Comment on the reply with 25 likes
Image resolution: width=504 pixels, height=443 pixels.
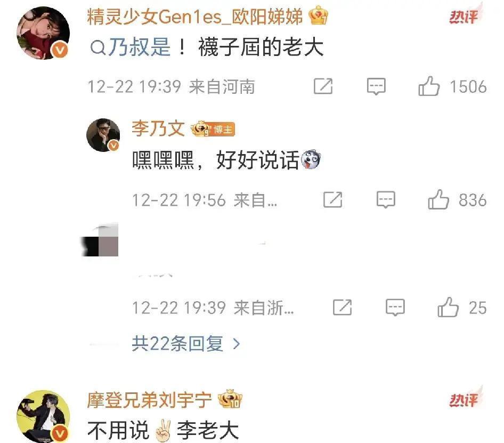click(395, 307)
